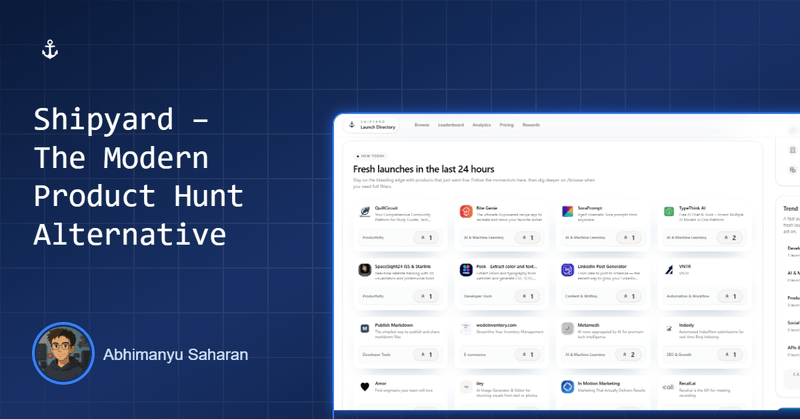Viewport: 800px width, 419px height.
Task: Click the TypeThink AI product icon
Action: [669, 211]
